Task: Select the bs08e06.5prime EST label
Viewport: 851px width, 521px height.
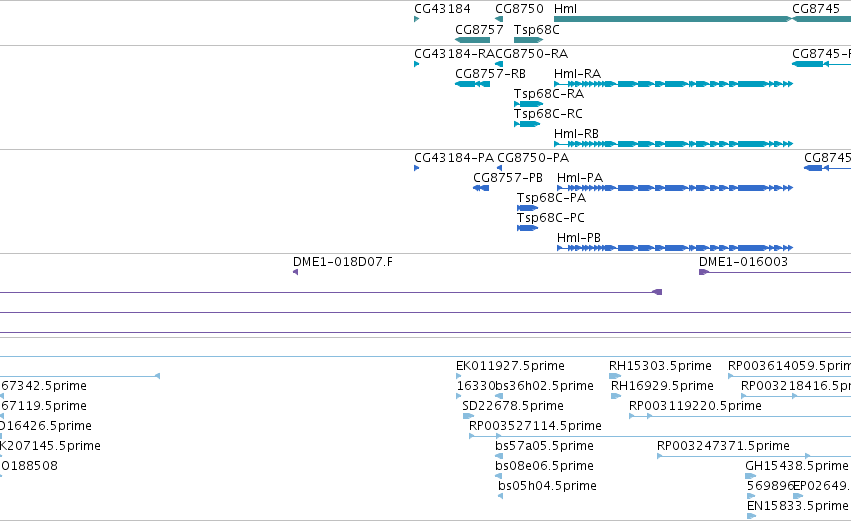Action: (544, 467)
